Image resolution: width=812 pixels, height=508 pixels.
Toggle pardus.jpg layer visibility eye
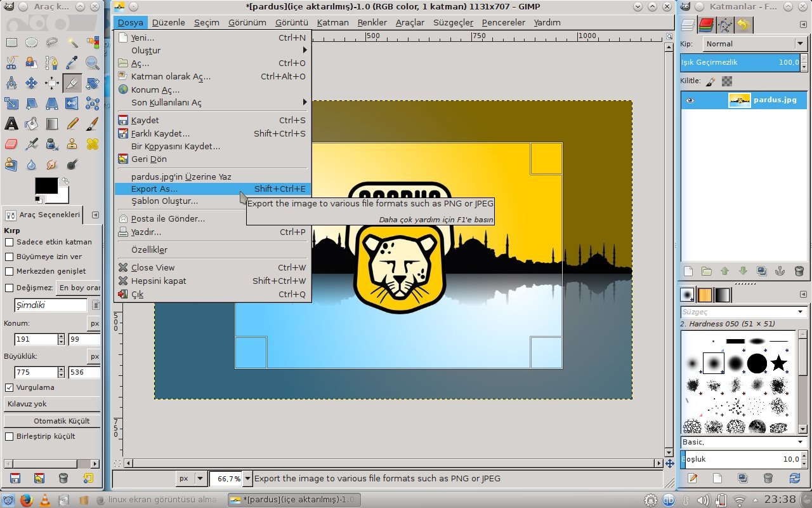690,100
